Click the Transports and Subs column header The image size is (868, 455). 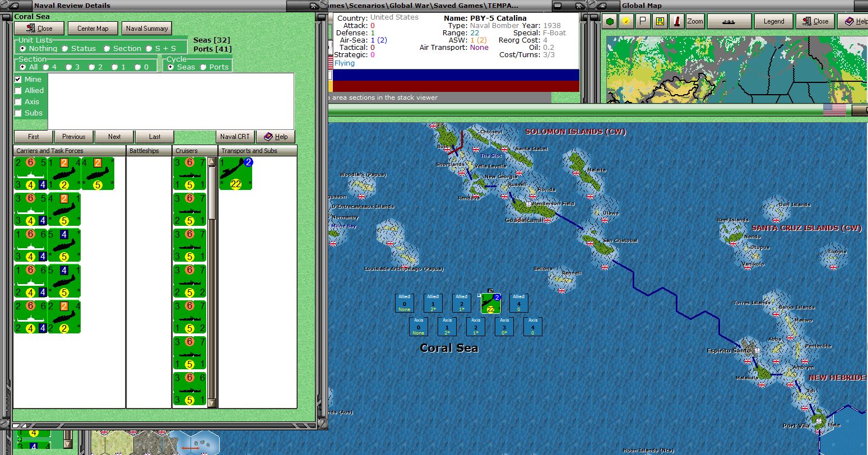pos(258,151)
